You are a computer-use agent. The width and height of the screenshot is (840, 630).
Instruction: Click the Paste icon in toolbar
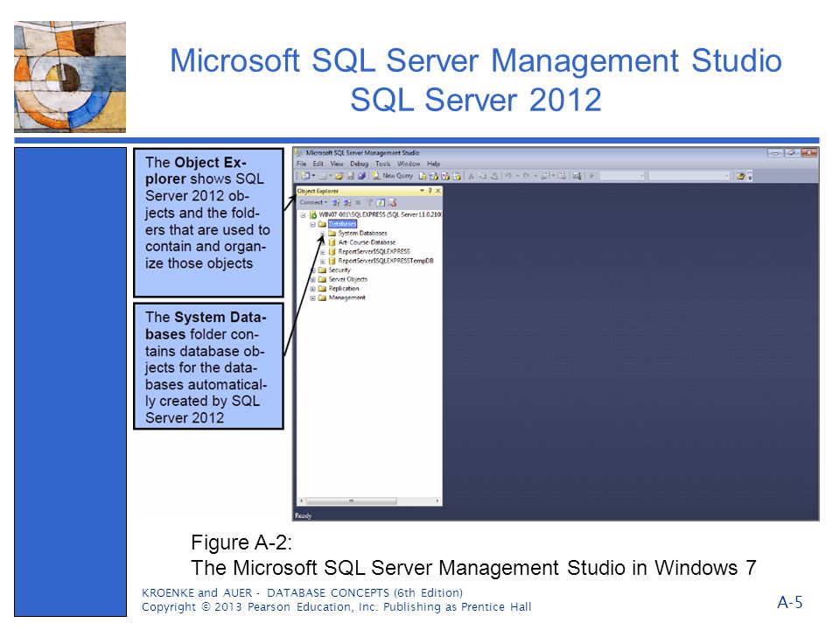coord(493,176)
